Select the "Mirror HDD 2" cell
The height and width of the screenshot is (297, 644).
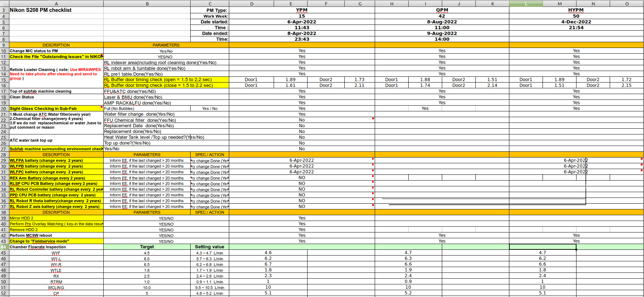56,218
